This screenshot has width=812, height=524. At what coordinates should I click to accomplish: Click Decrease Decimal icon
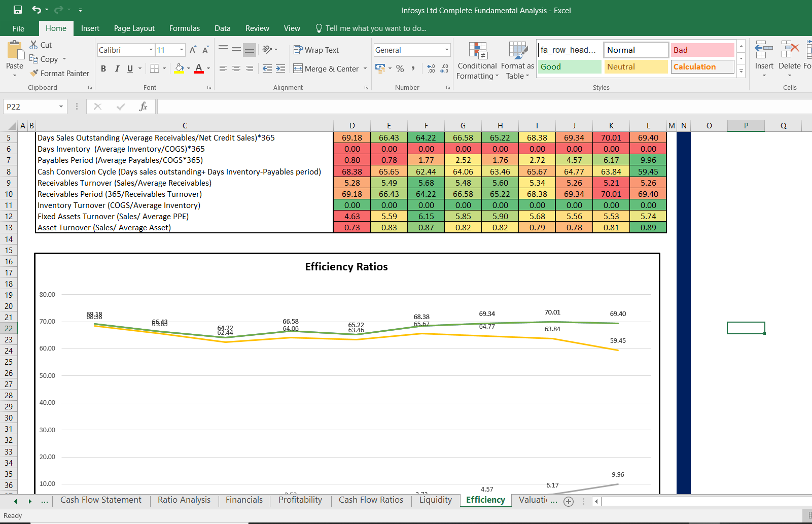[444, 68]
